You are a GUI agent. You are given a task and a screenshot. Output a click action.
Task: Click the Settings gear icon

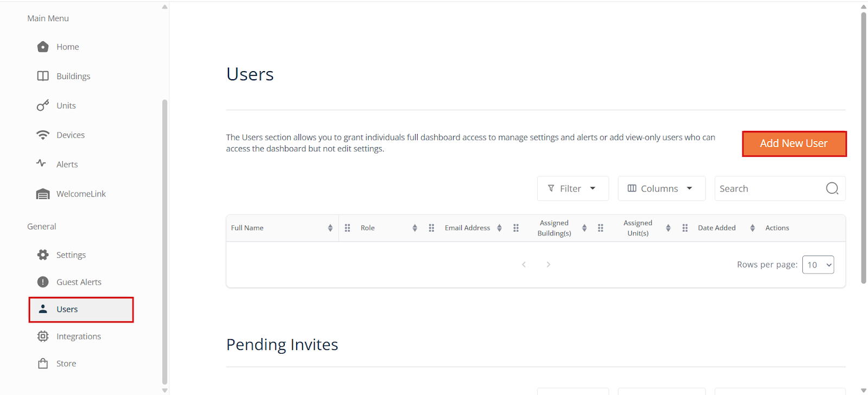43,255
